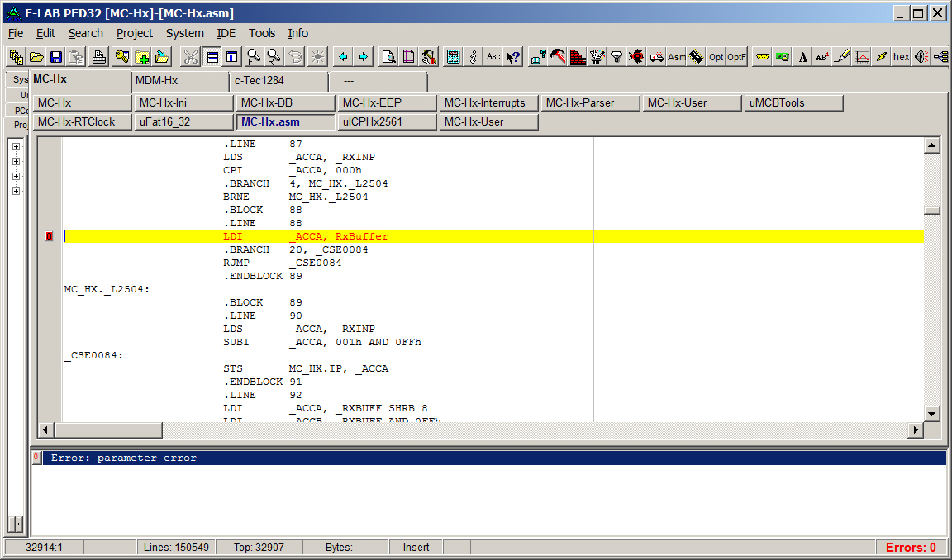952x560 pixels.
Task: Click the hex toolbar button
Action: (x=902, y=57)
